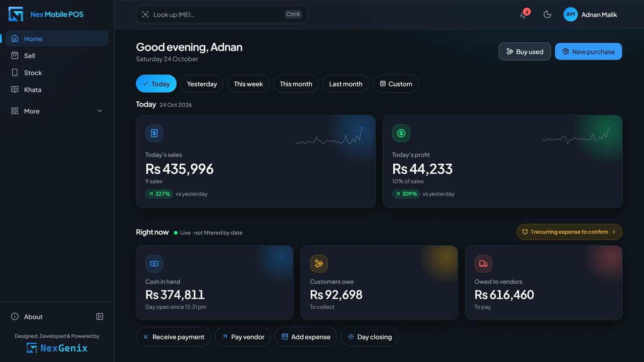Image resolution: width=644 pixels, height=362 pixels.
Task: Click the Rs 616,460 vendor amount
Action: [x=504, y=295]
